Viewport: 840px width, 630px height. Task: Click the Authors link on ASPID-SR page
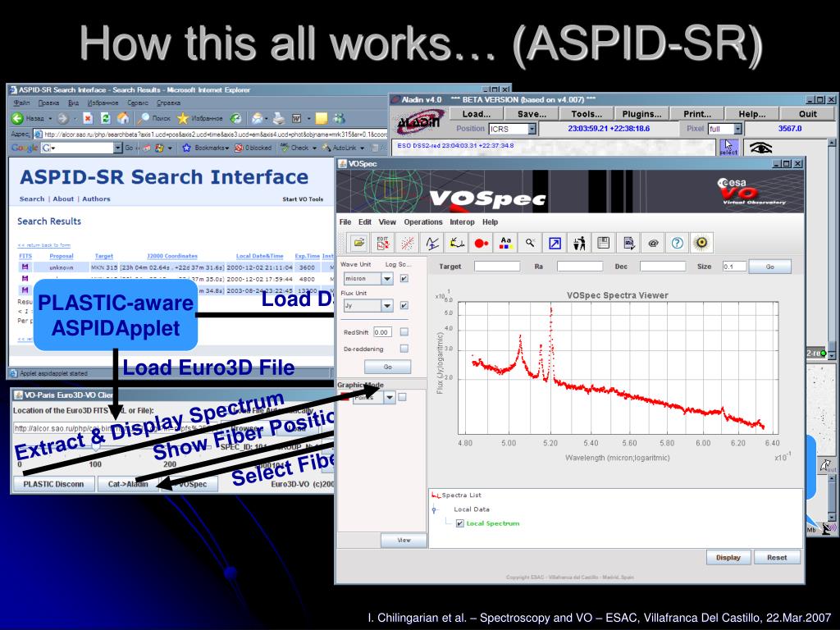[x=97, y=199]
